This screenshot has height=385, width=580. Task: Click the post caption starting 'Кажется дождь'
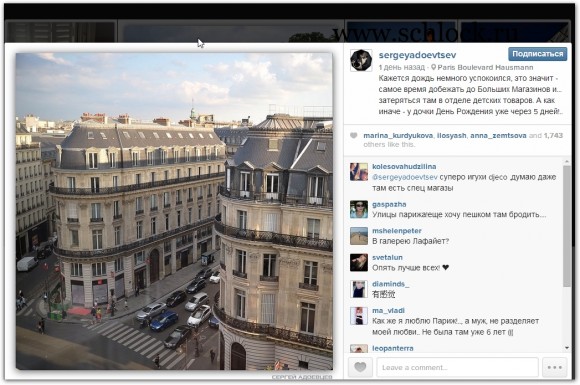pos(470,95)
